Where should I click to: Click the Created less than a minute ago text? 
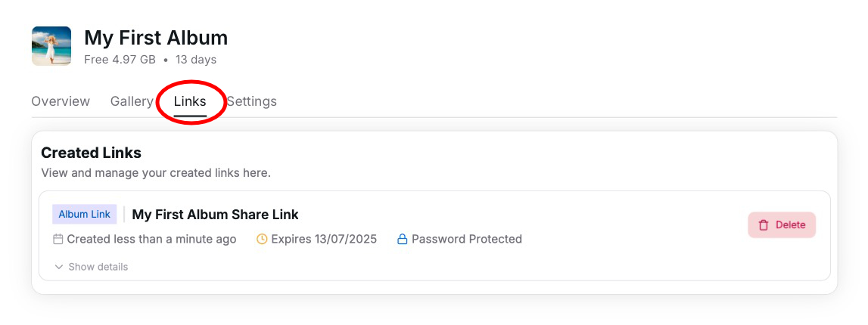151,240
